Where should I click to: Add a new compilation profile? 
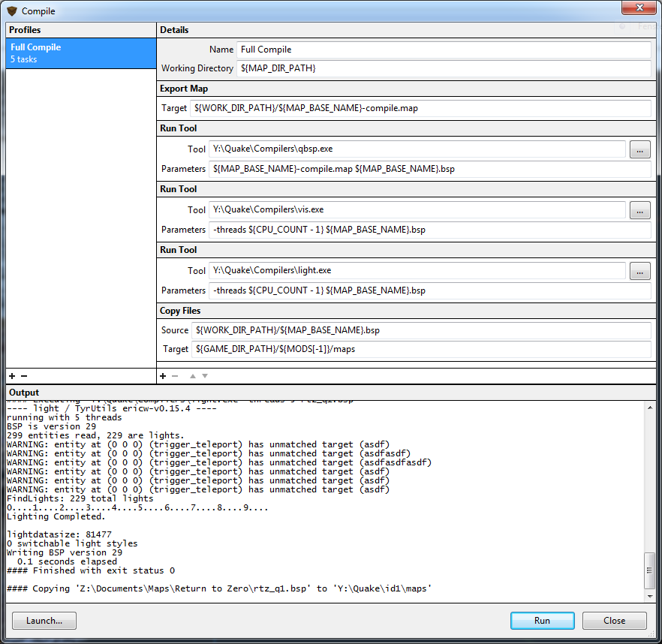[12, 375]
